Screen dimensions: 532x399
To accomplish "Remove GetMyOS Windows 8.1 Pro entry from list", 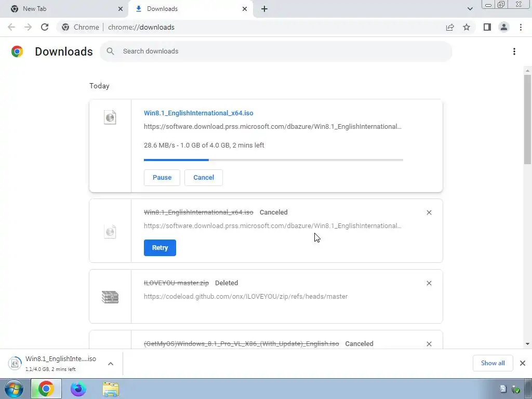I will pyautogui.click(x=429, y=344).
